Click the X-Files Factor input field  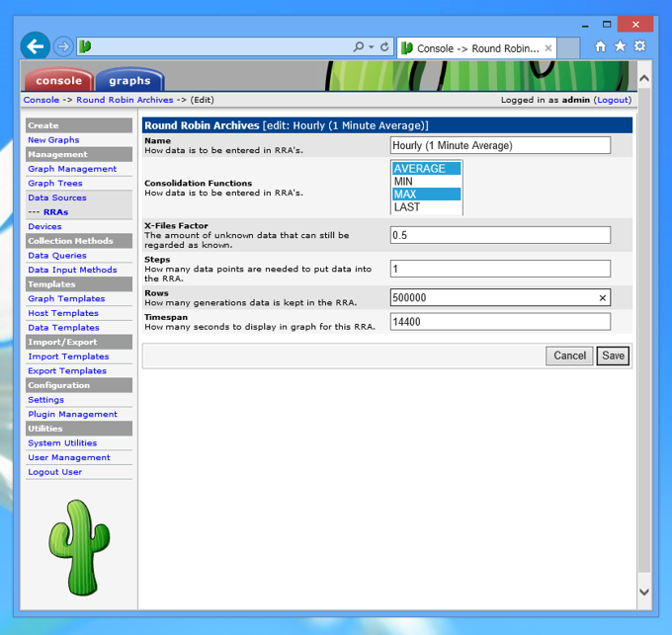(x=500, y=235)
